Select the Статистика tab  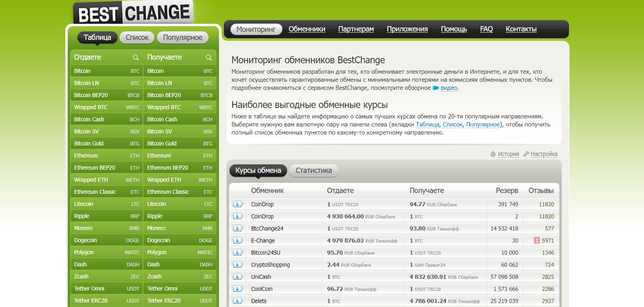pos(314,170)
